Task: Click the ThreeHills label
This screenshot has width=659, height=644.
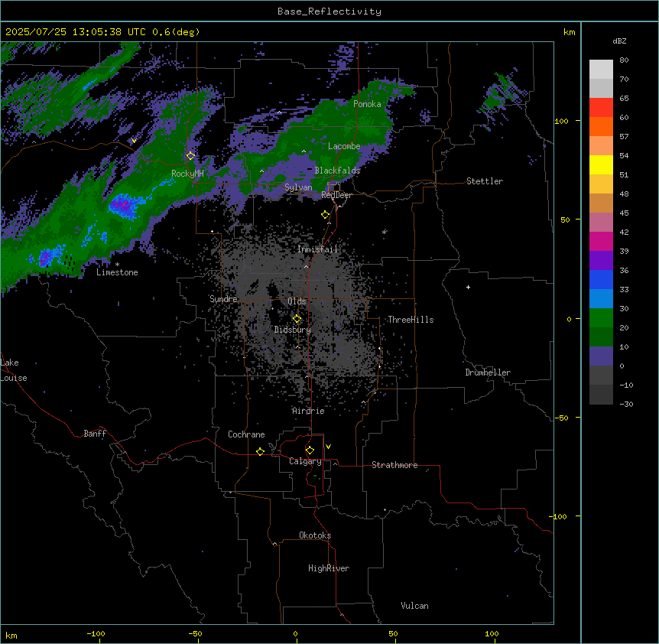Action: click(411, 320)
